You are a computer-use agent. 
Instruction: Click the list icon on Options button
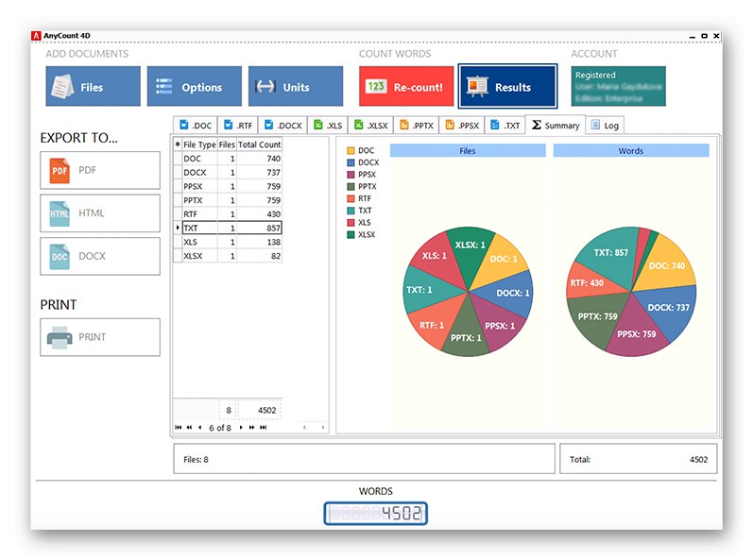164,87
